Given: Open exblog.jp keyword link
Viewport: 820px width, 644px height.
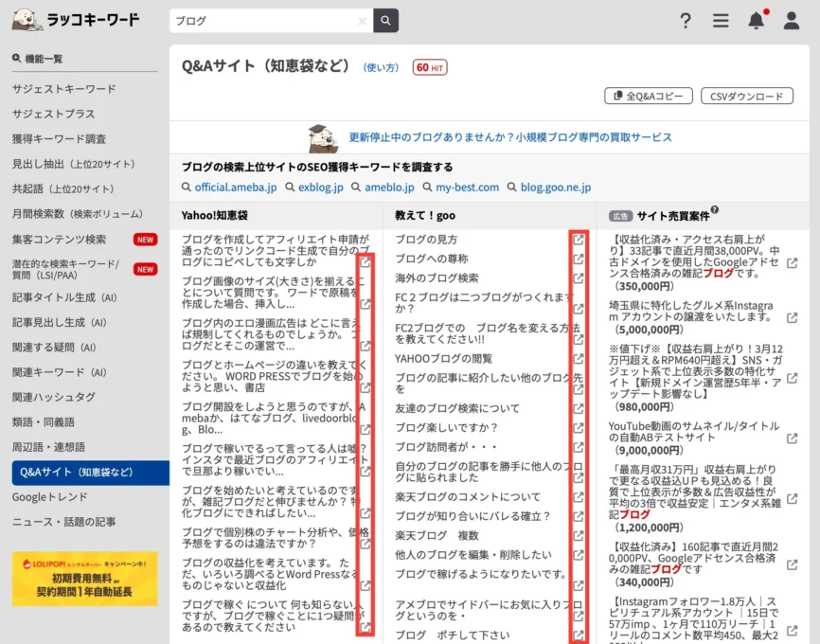Looking at the screenshot, I should click(x=321, y=188).
